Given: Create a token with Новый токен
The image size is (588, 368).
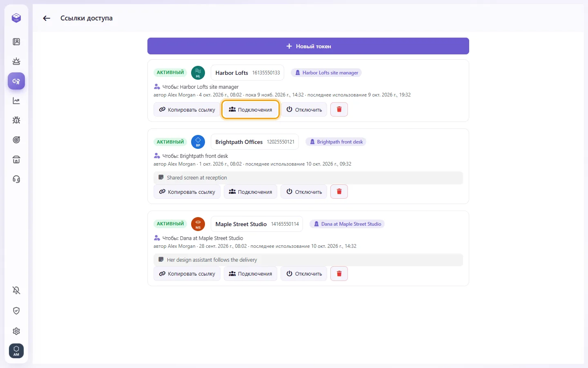Looking at the screenshot, I should [308, 46].
